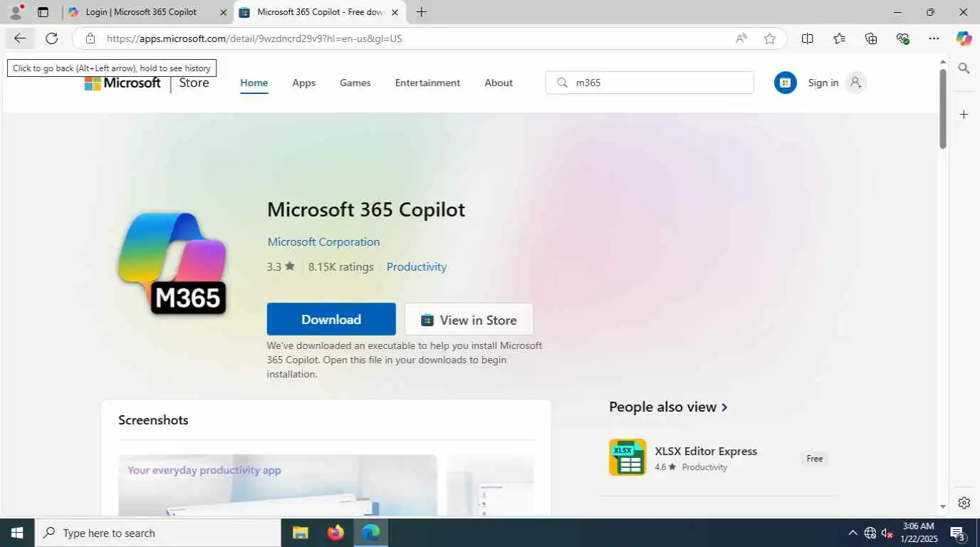Open the Copilot sidebar icon
This screenshot has height=547, width=980.
pos(964,38)
